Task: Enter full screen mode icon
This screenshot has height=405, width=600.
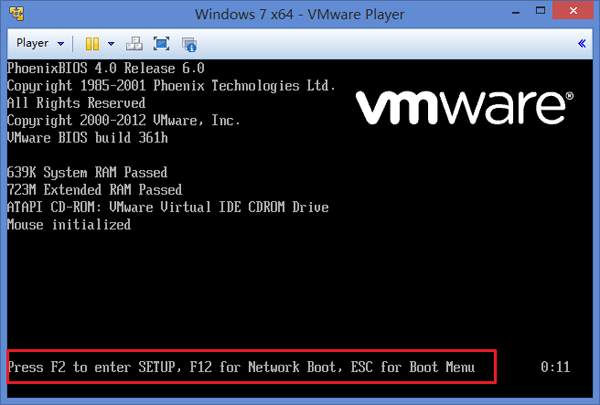Action: (161, 44)
